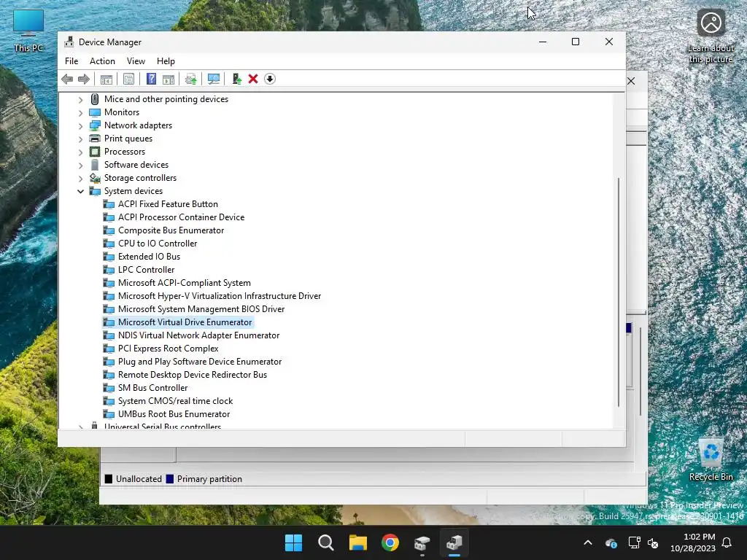Select ACPI Processor Container Device
747x560 pixels.
tap(181, 217)
